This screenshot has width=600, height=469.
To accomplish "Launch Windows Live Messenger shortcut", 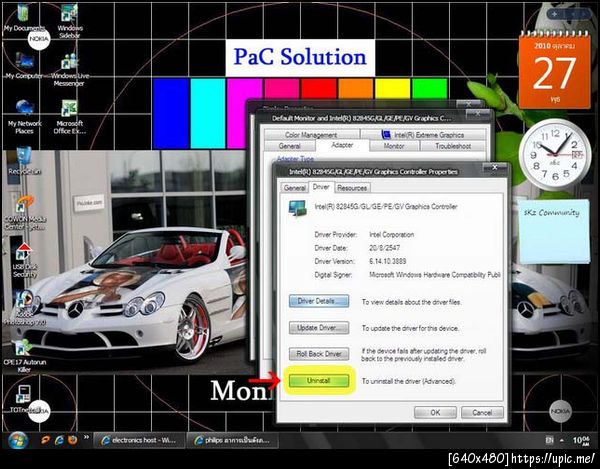I will [69, 69].
